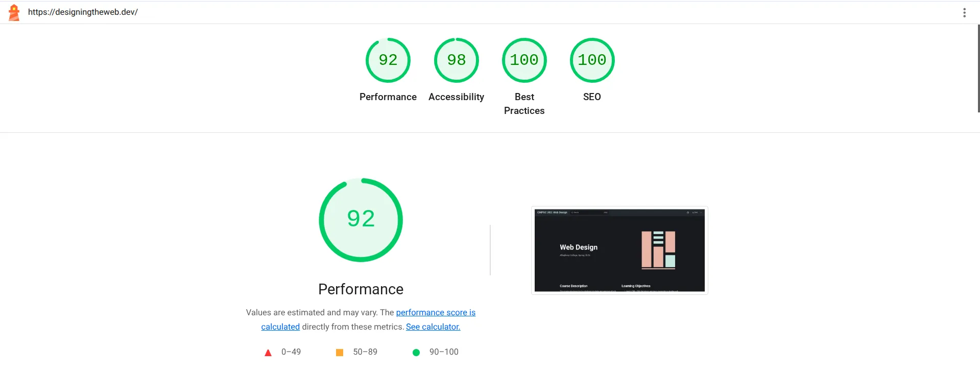Screen dimensions: 980x372
Task: Click the Lighthouse logo icon
Action: click(14, 12)
